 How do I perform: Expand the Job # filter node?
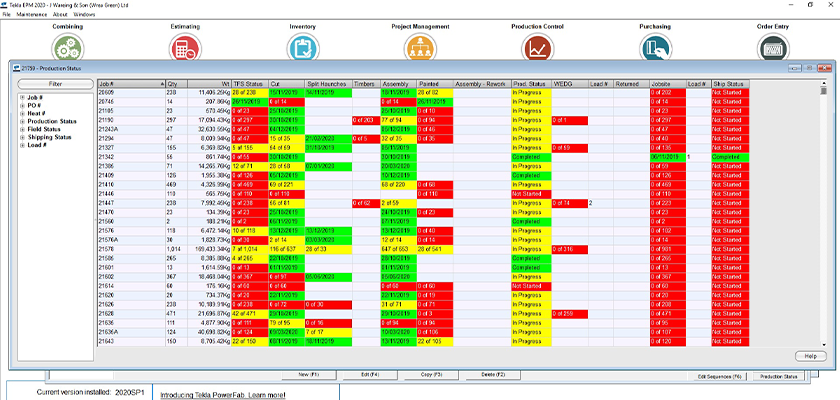coord(21,99)
